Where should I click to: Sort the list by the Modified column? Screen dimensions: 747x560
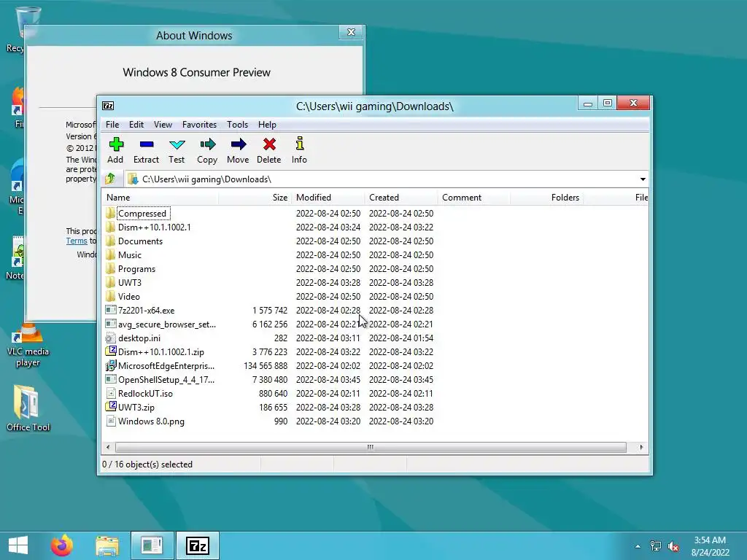tap(328, 197)
